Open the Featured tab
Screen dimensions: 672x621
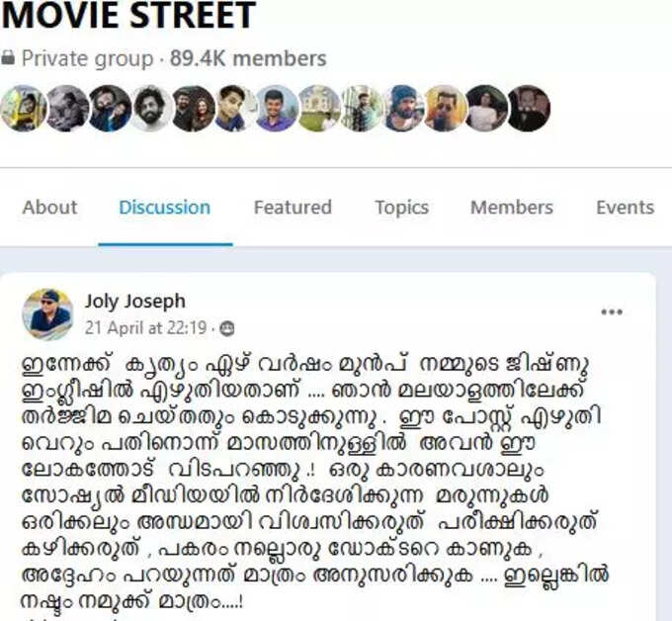point(293,208)
